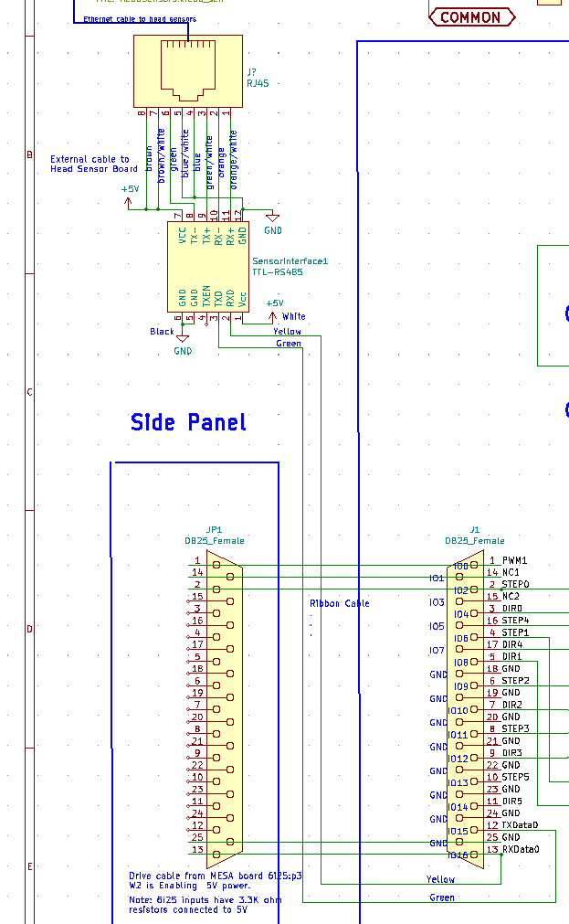Click 'Yellow' label below J1 connector

(x=440, y=879)
